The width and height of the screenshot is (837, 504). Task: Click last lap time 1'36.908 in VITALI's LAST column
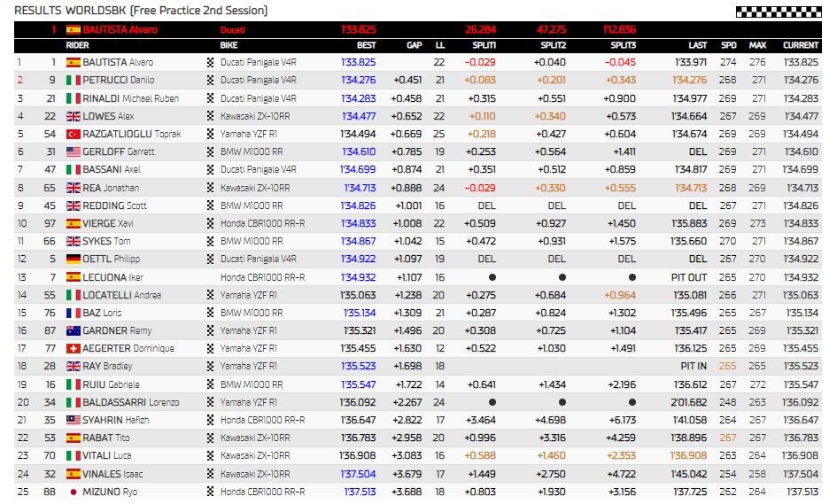689,456
